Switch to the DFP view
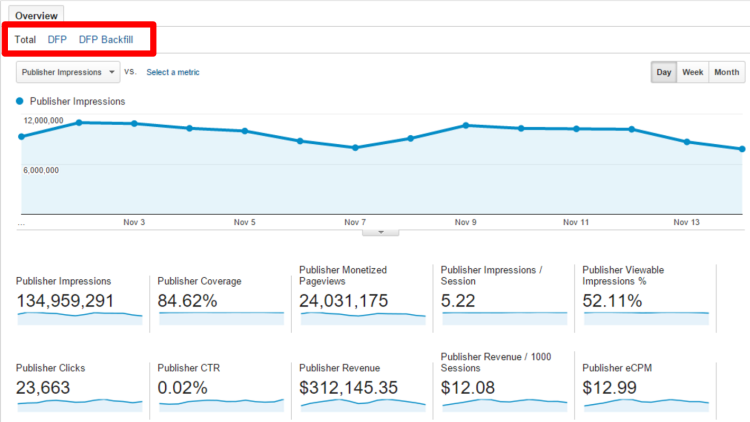The width and height of the screenshot is (750, 422). [x=57, y=40]
